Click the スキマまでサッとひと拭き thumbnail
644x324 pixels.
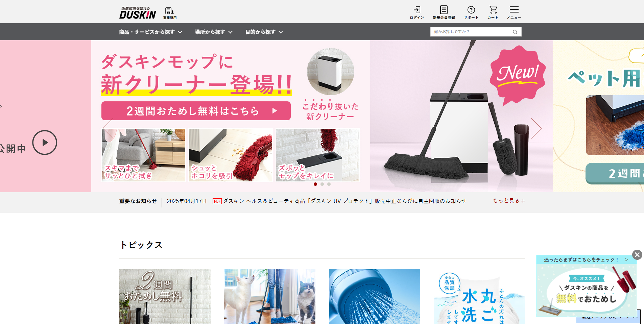pyautogui.click(x=144, y=155)
